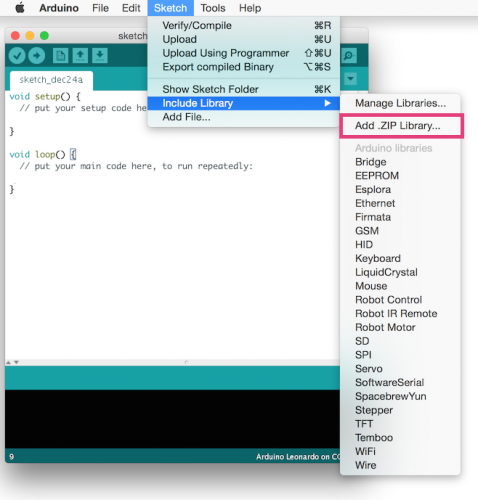Click the 'void loop() {' code line
The image size is (478, 500).
[x=43, y=155]
